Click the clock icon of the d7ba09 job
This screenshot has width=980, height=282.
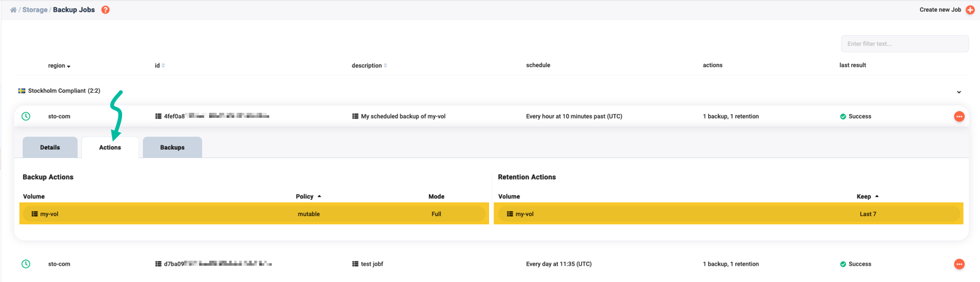(x=26, y=264)
